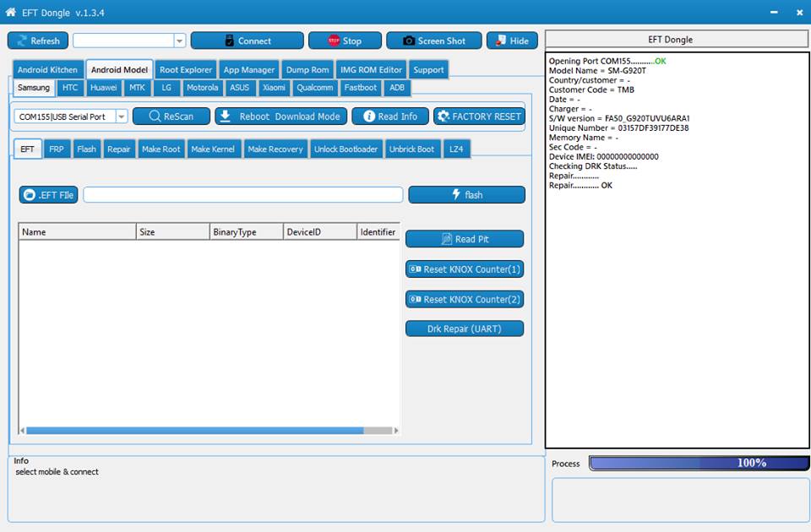
Task: Click Reset KNOX Counter(2) button
Action: (465, 299)
